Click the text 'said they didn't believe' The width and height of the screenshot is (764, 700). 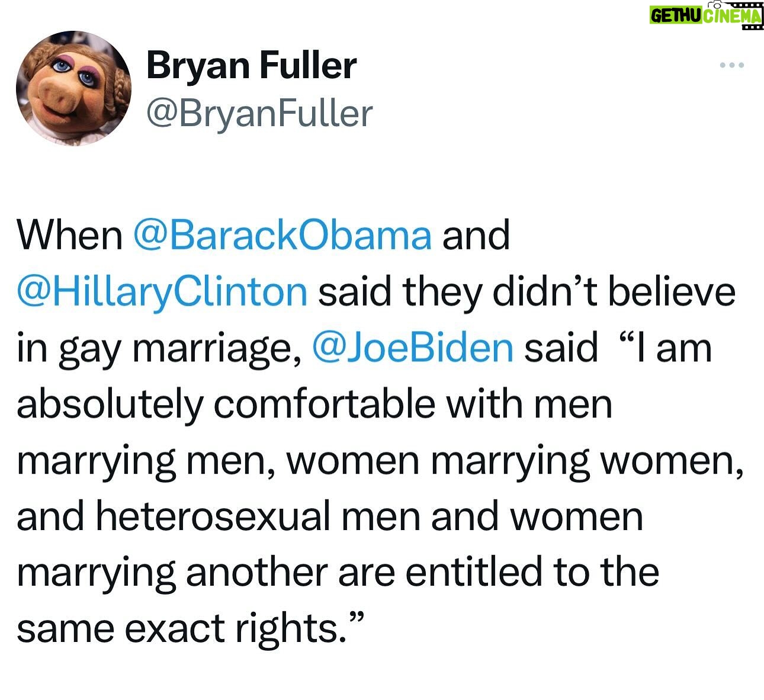tap(527, 292)
